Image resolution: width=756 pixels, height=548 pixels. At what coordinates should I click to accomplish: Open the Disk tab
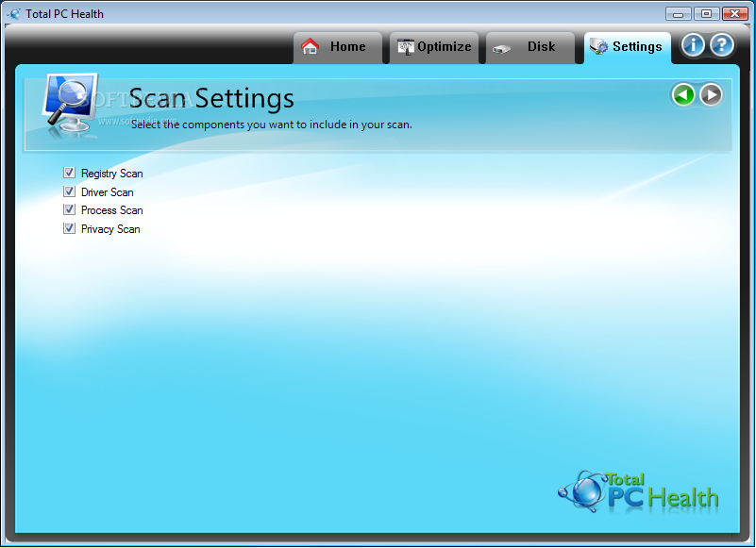click(x=530, y=47)
